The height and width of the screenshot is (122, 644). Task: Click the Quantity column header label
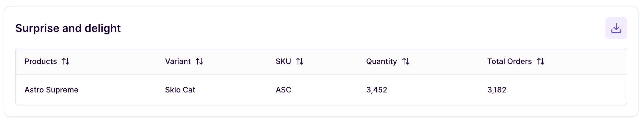[381, 62]
